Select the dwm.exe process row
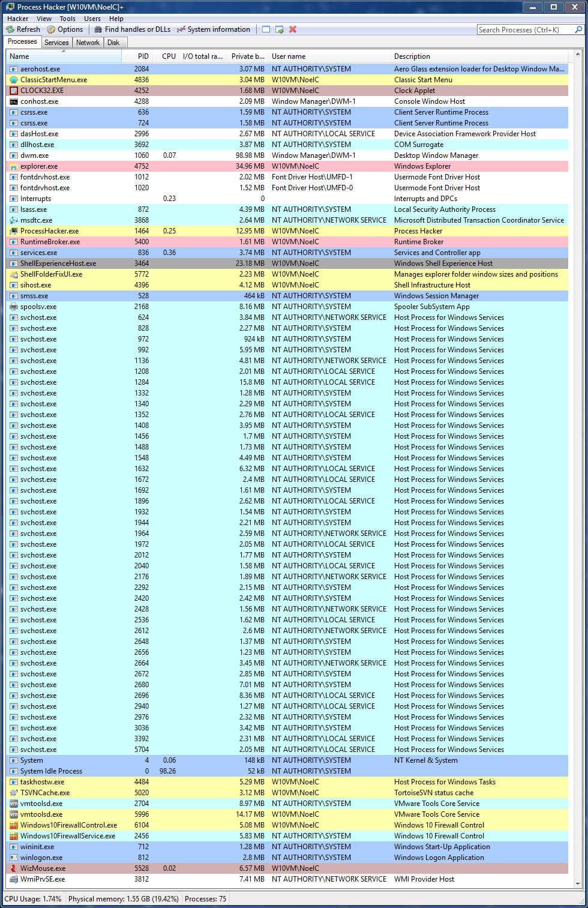 tap(287, 155)
